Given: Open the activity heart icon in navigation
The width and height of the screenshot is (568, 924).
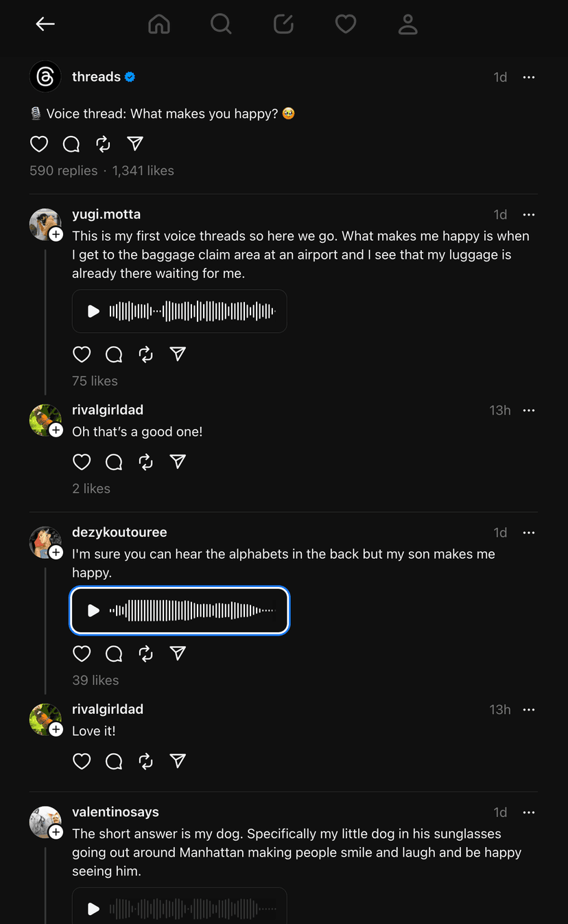Looking at the screenshot, I should (346, 24).
